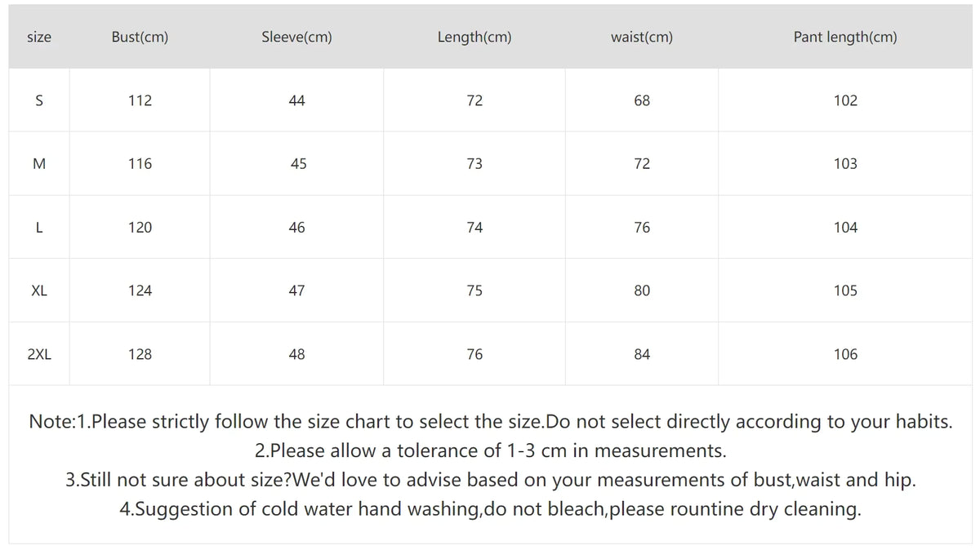Click note about 1-3 cm tolerance
This screenshot has width=980, height=550.
click(x=490, y=450)
